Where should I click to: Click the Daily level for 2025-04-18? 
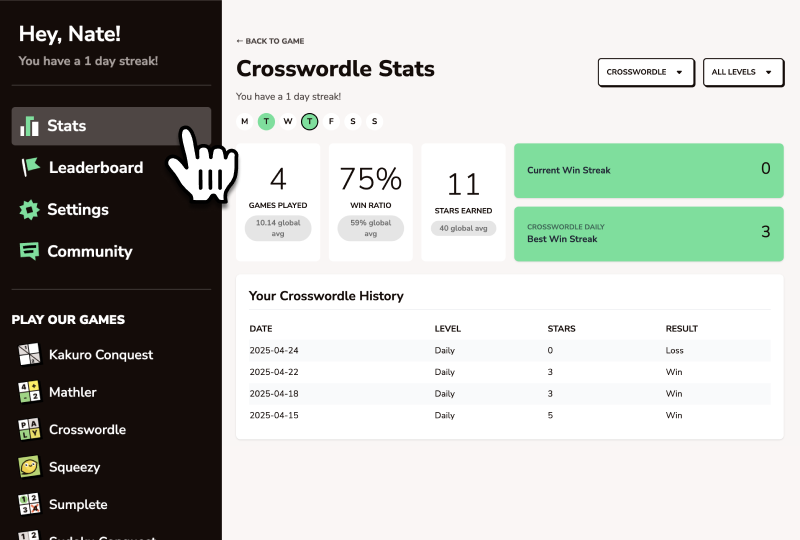pyautogui.click(x=444, y=394)
